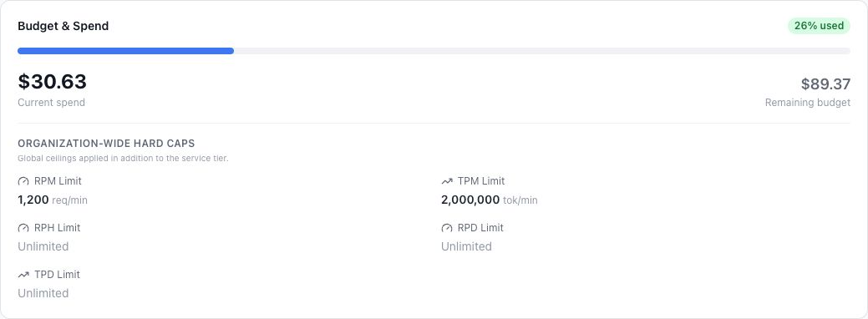
Task: Click the 1,200 req/min value
Action: coord(53,200)
